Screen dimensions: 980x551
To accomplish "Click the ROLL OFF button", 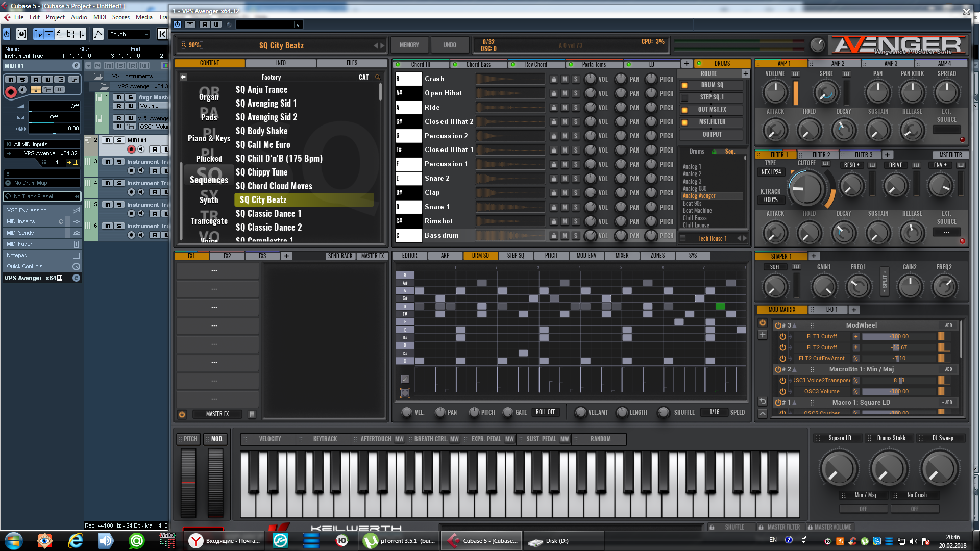I will pos(545,412).
